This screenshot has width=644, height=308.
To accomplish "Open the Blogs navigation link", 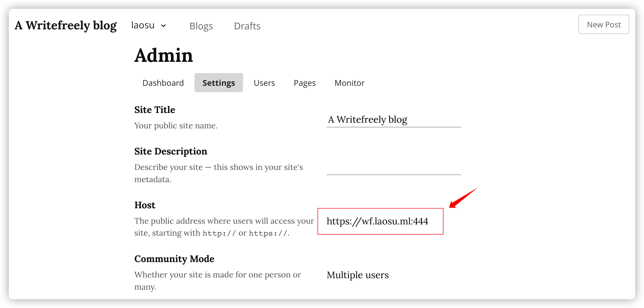I will coord(201,26).
